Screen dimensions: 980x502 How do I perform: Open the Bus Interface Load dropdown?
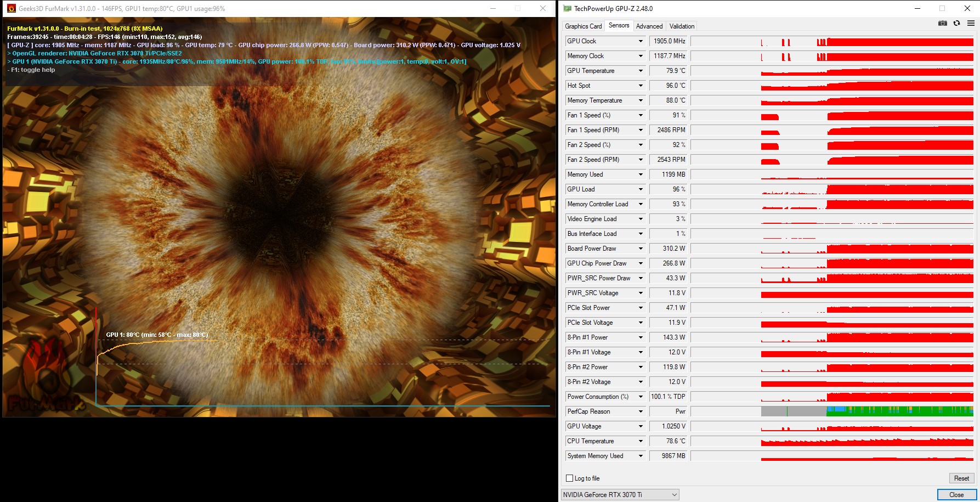(x=641, y=234)
